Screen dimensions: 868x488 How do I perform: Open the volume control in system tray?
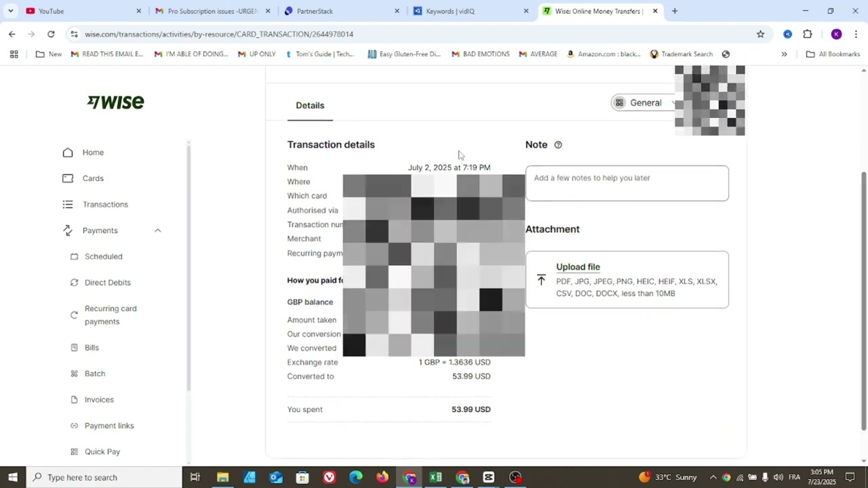778,477
